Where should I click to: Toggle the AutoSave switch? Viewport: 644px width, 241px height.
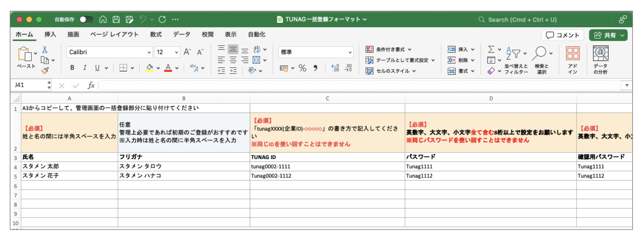[86, 20]
